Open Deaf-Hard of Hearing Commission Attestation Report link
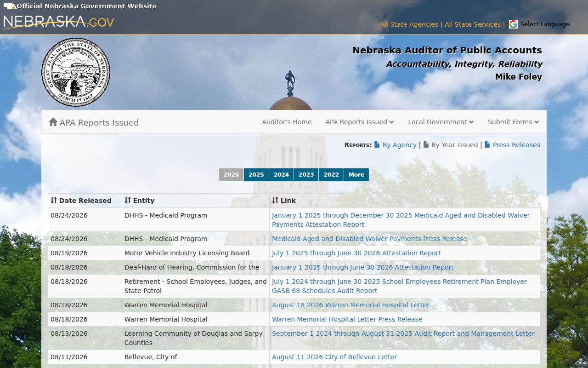 (363, 267)
